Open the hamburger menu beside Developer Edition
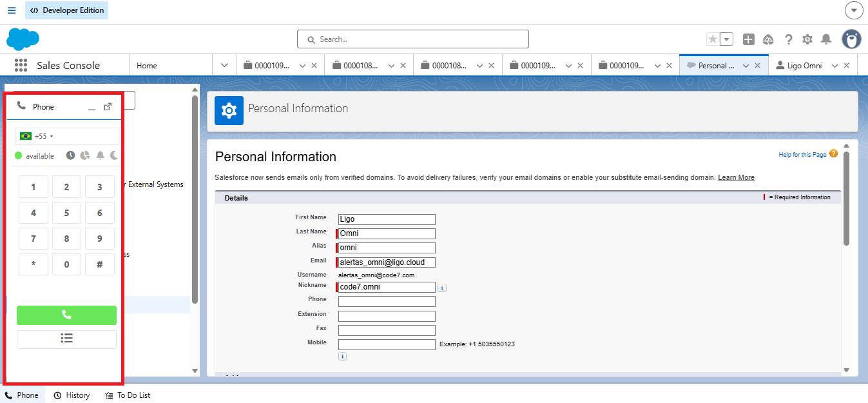This screenshot has height=403, width=868. pyautogui.click(x=12, y=10)
